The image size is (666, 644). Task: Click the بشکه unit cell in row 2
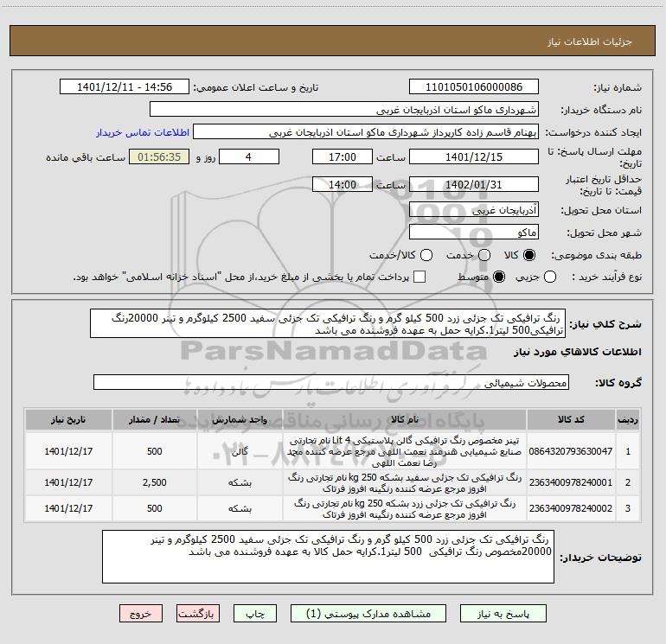click(x=240, y=482)
